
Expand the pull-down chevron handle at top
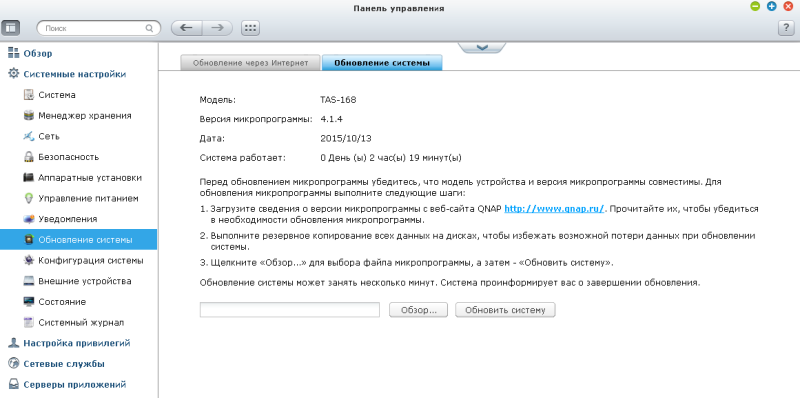tap(482, 47)
